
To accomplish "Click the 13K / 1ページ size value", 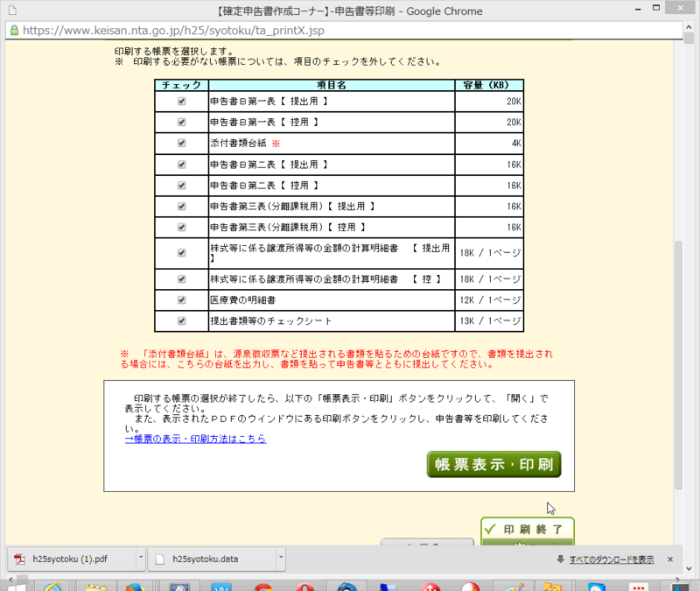I will pos(490,321).
